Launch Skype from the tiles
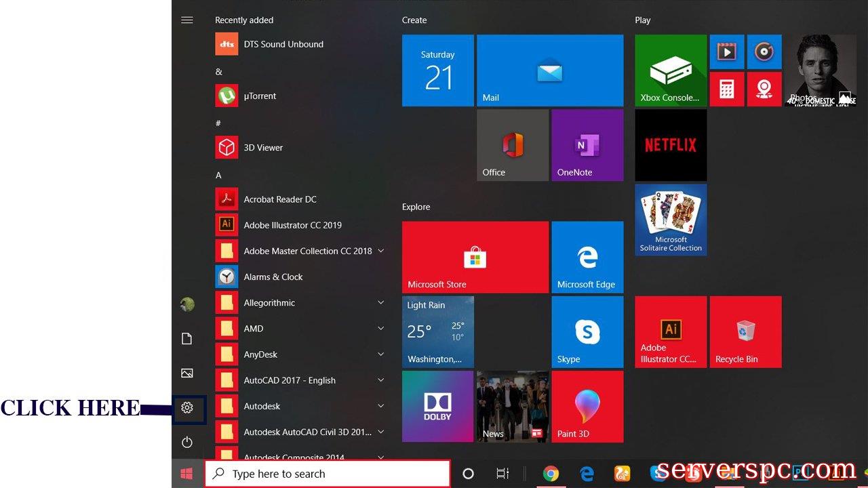 (x=587, y=332)
